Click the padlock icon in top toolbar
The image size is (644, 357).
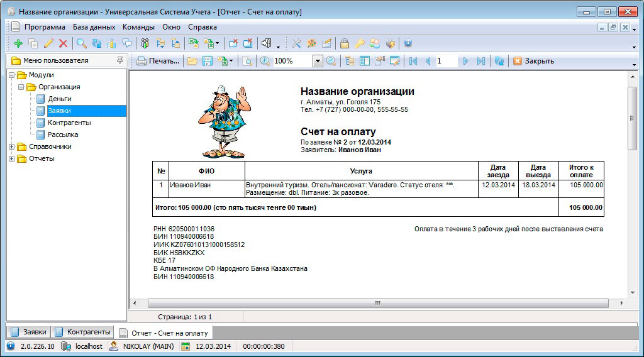coord(345,43)
